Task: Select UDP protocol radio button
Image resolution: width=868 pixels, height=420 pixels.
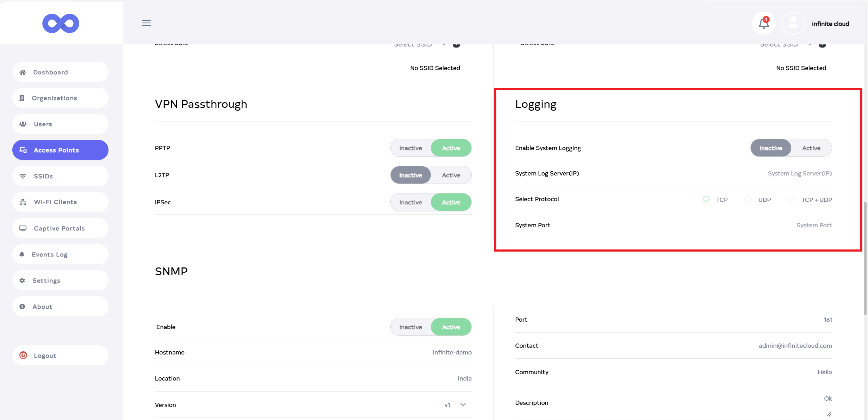Action: [748, 199]
